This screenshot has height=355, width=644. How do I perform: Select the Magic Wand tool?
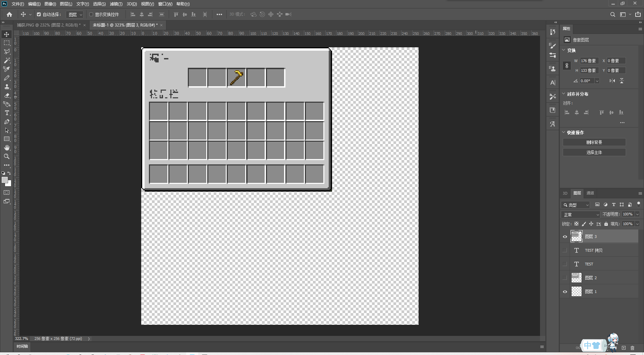7,60
